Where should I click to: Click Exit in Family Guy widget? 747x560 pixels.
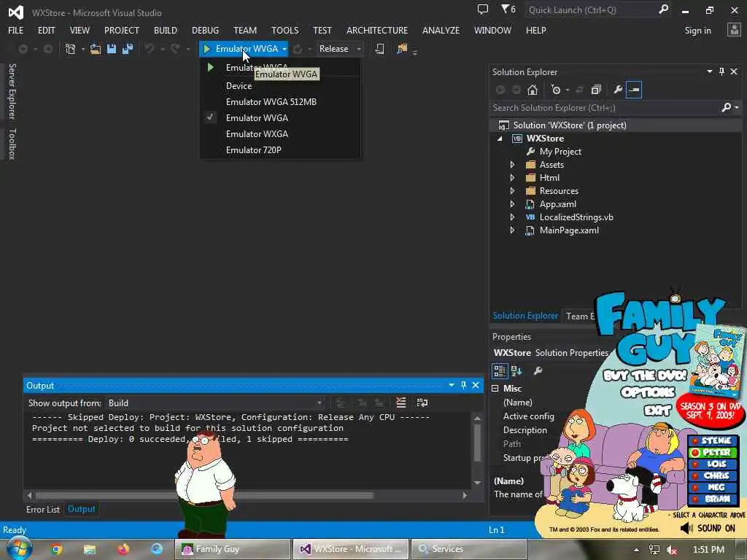tap(657, 410)
